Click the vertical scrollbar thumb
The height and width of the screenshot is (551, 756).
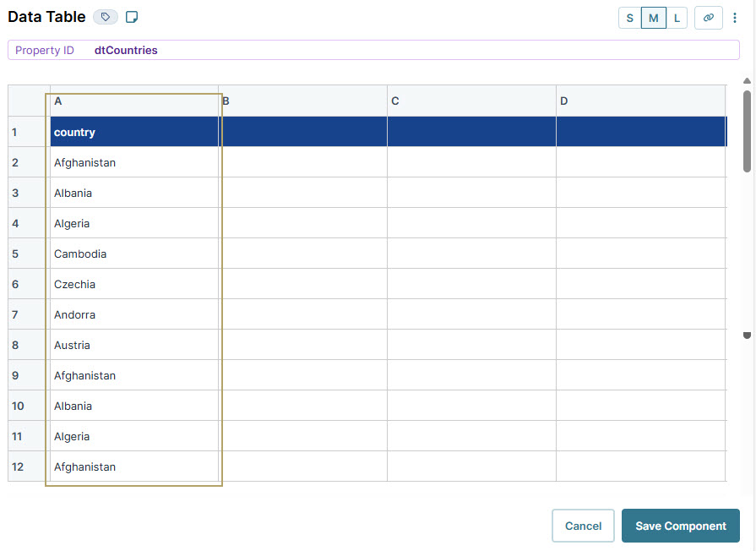747,131
